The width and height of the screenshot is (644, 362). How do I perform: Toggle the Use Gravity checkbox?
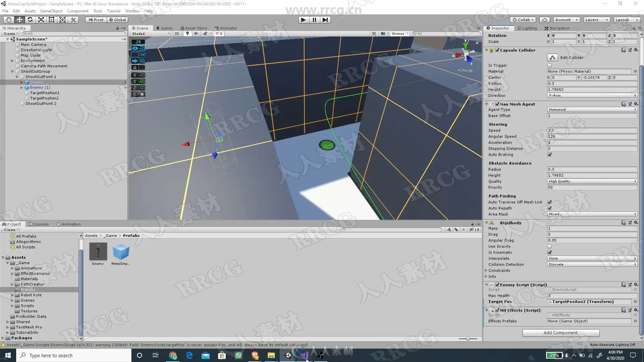(549, 246)
